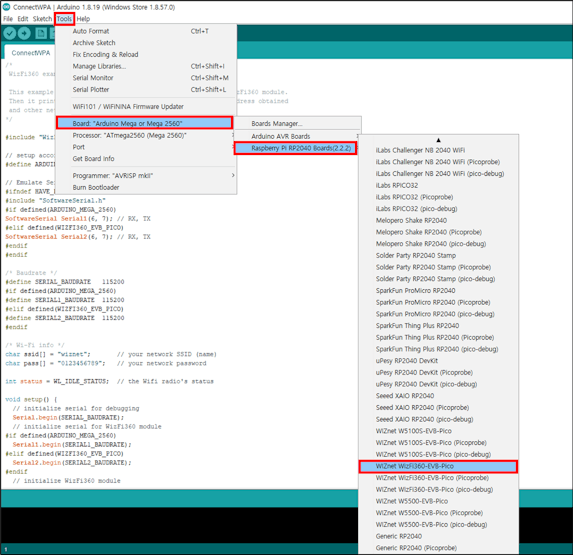Screen dimensions: 573x555
Task: Choose WIZnet W5100S-EVB-Pico board
Action: [439, 431]
